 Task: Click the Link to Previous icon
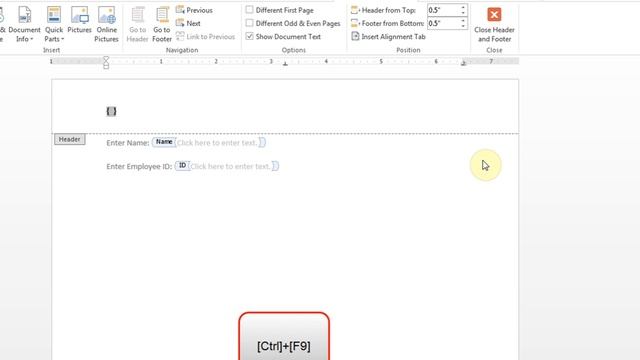click(x=180, y=36)
